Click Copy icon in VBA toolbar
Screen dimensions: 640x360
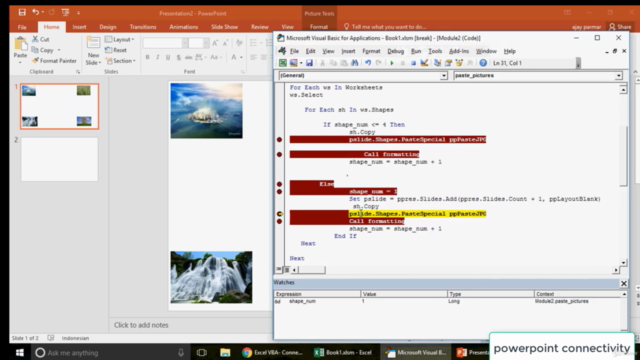click(x=333, y=63)
